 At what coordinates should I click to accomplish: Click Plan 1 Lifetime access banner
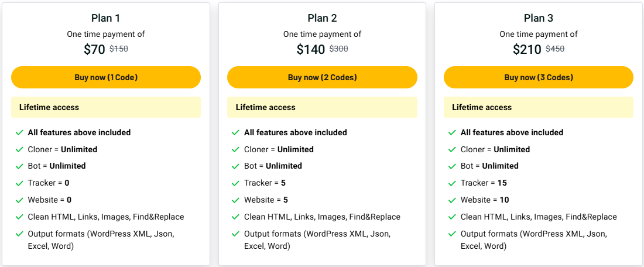106,107
